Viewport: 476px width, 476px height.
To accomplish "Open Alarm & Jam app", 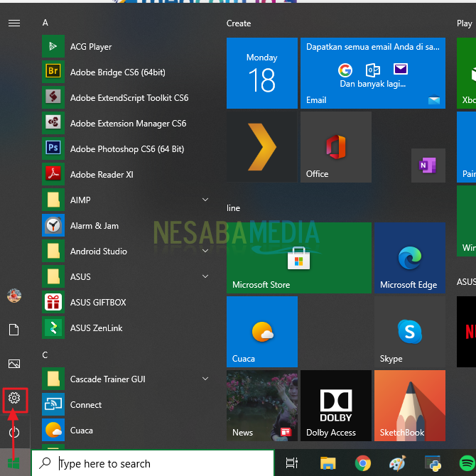I will (126, 225).
